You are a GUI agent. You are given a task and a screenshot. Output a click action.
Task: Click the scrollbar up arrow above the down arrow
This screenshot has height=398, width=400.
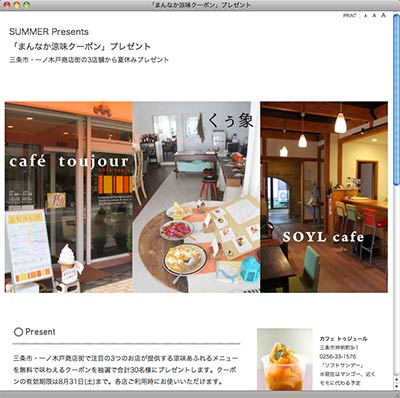pyautogui.click(x=396, y=379)
